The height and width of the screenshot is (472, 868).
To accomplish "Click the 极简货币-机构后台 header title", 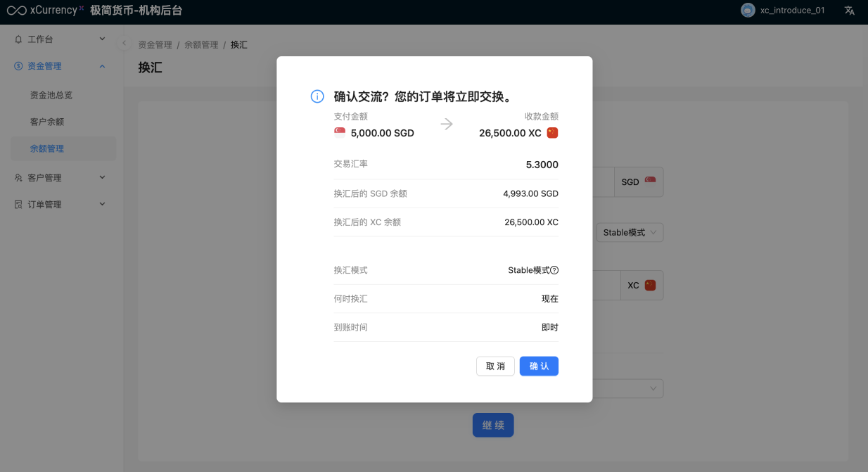I will [x=136, y=11].
